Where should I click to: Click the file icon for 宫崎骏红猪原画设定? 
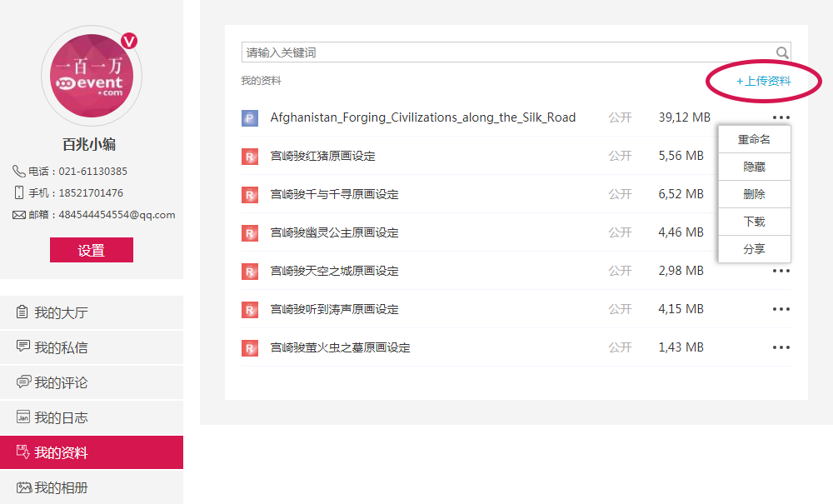(x=250, y=156)
